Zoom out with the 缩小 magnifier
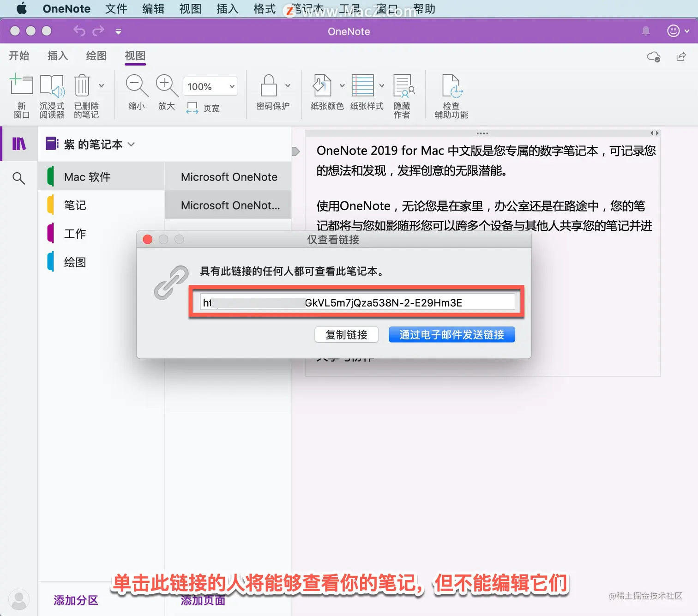This screenshot has height=616, width=698. [137, 92]
